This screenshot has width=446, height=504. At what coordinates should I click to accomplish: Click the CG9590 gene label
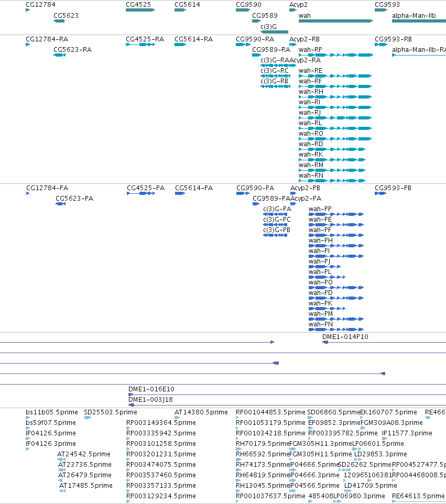pos(248,5)
